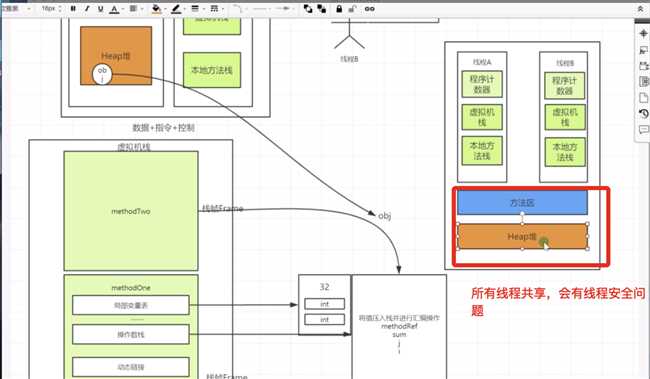Click the insert link icon
Image resolution: width=650 pixels, height=379 pixels.
pyautogui.click(x=370, y=9)
